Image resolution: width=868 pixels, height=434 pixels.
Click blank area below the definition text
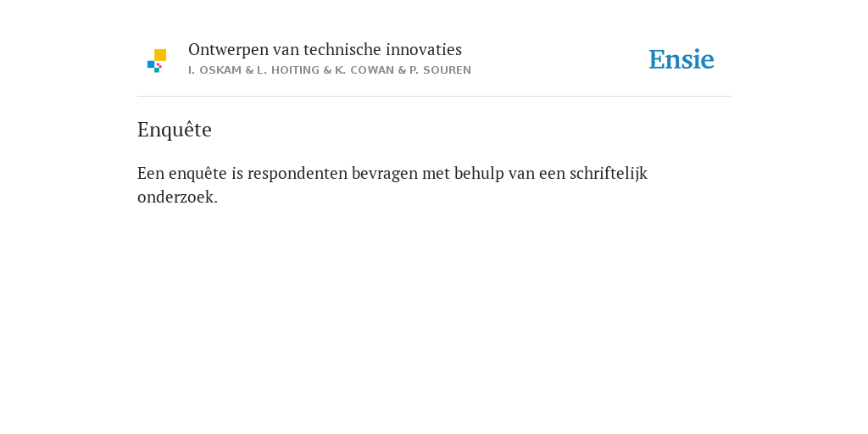(x=434, y=310)
